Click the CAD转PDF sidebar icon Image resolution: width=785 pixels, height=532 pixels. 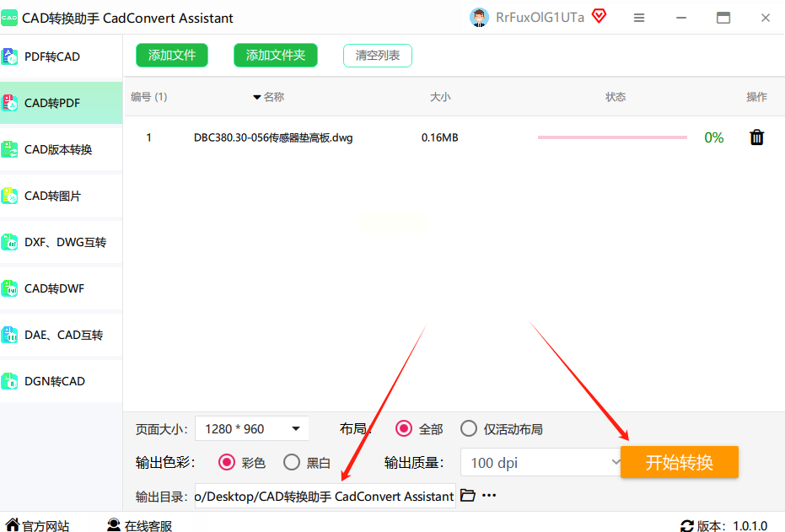(9, 103)
